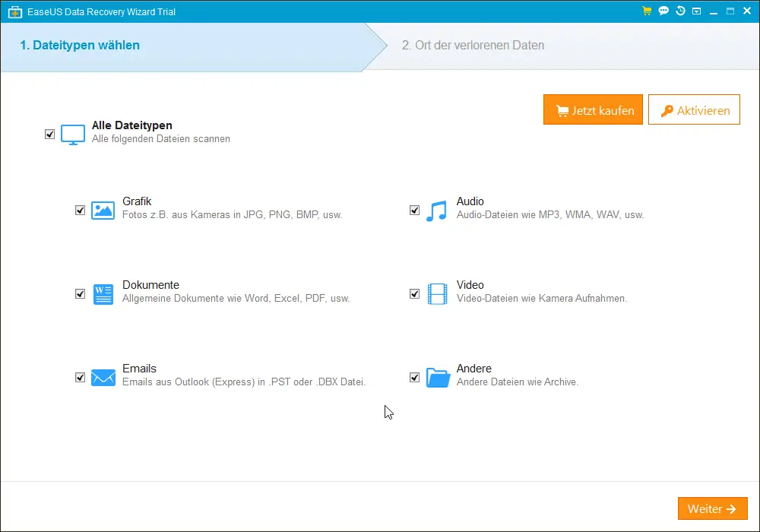Click the Audio music note icon
The image size is (760, 532).
tap(437, 211)
